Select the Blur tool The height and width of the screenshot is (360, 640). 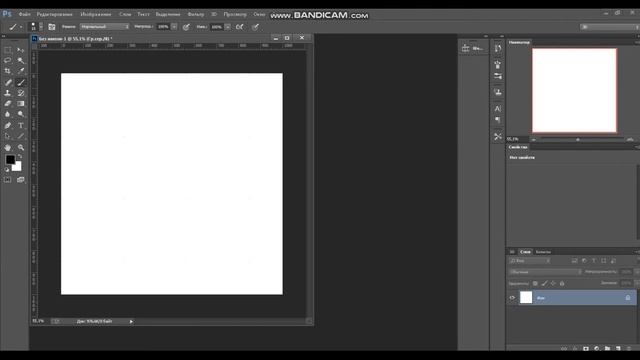coord(7,114)
